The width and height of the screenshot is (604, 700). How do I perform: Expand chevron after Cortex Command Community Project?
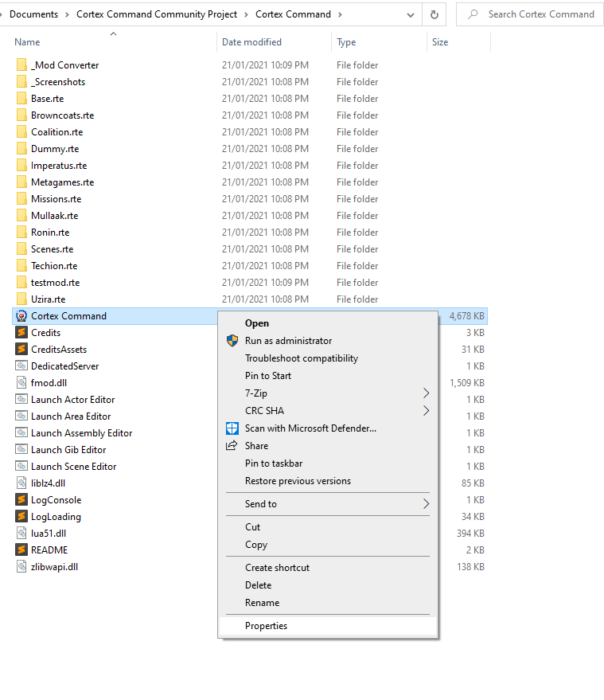246,14
